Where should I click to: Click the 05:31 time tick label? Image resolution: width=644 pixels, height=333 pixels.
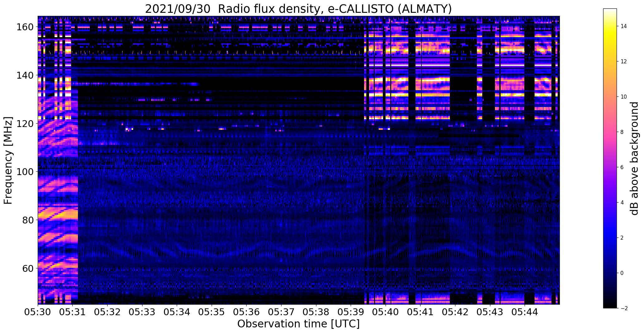(x=73, y=312)
